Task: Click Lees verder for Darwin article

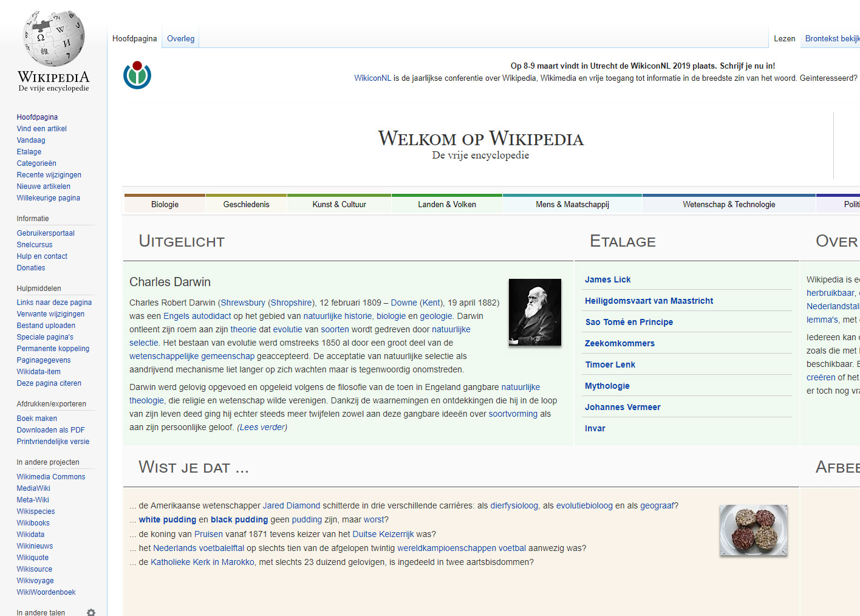Action: (262, 427)
